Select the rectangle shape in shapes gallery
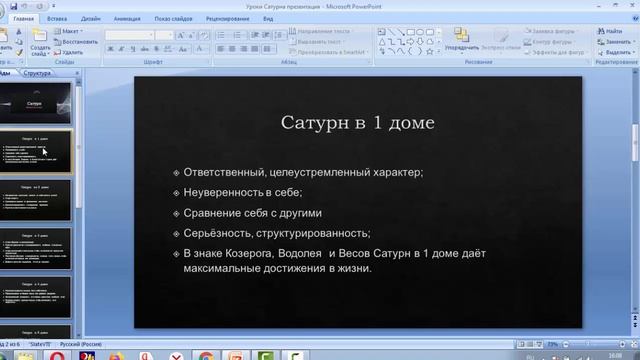This screenshot has height=360, width=640. 411,31
